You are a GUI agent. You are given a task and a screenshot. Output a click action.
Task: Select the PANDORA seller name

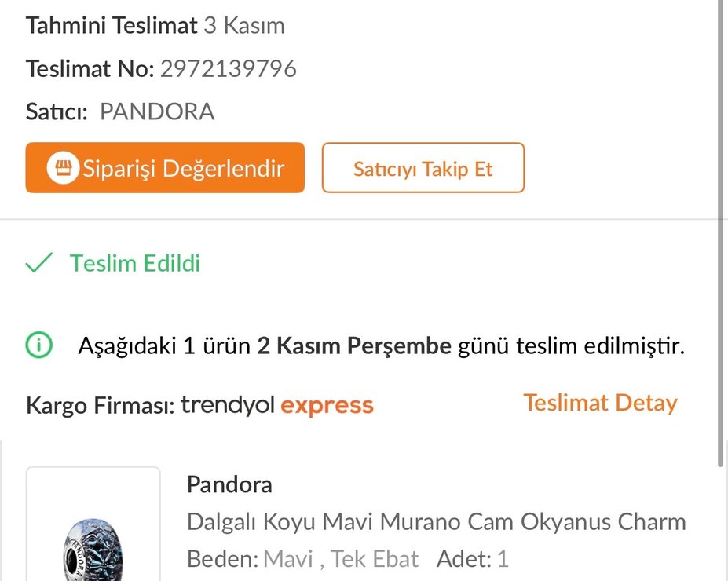156,111
